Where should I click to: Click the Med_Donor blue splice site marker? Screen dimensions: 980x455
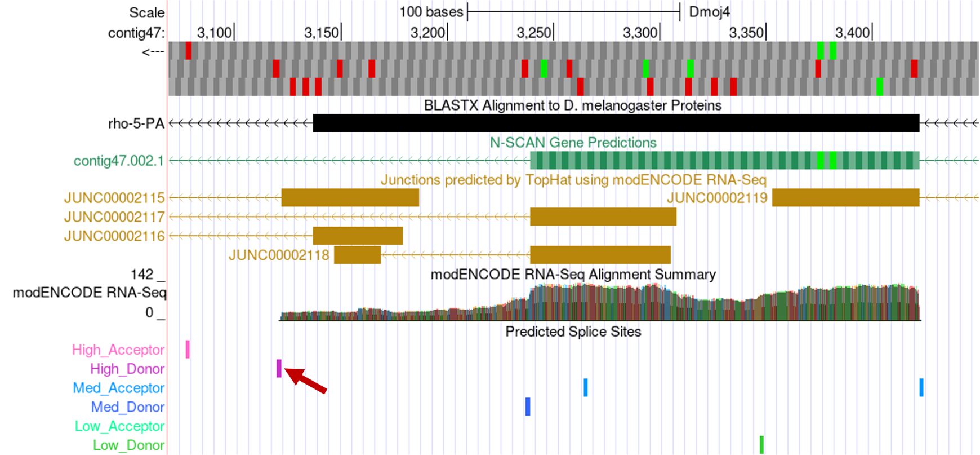coord(528,407)
